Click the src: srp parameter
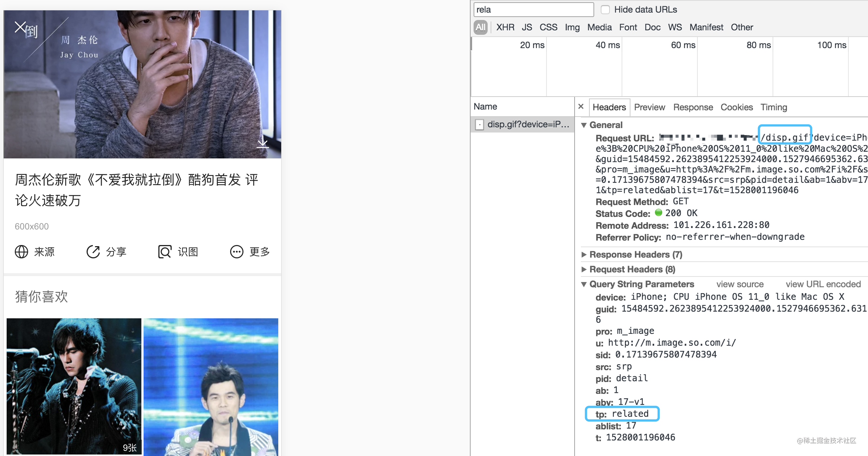This screenshot has width=868, height=456. coord(613,366)
